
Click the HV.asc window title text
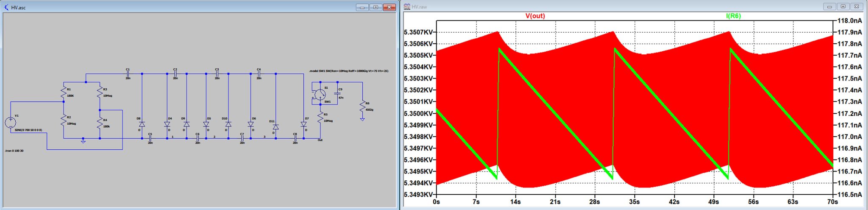pyautogui.click(x=18, y=8)
